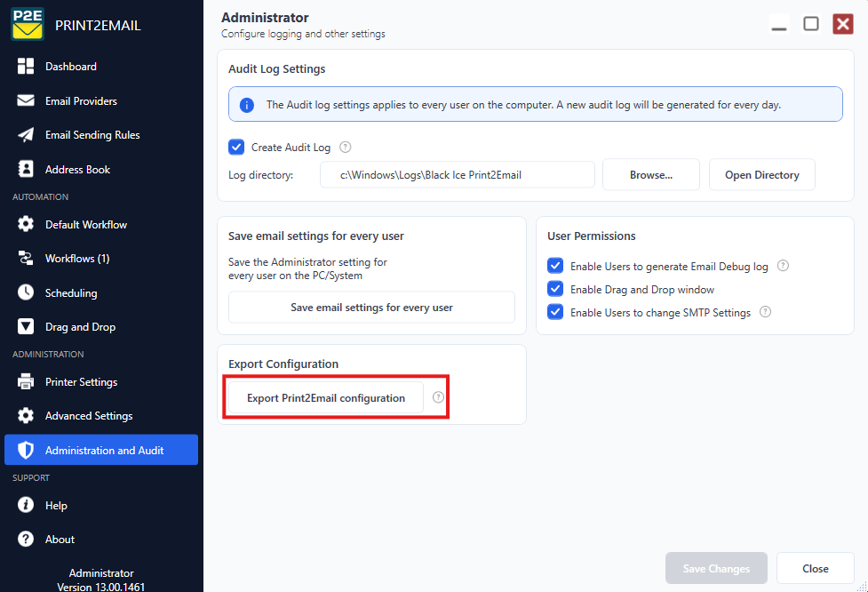Open the Dashboard menu item

[x=101, y=67]
